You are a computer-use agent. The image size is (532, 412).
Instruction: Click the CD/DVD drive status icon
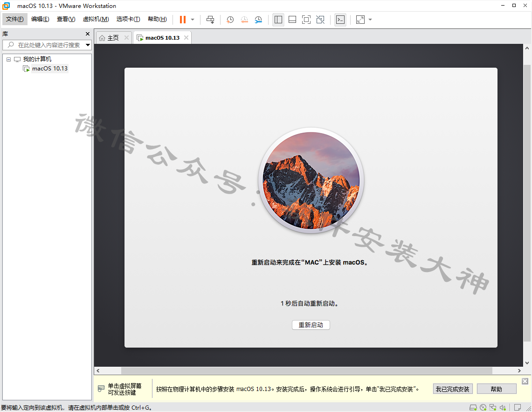[483, 407]
